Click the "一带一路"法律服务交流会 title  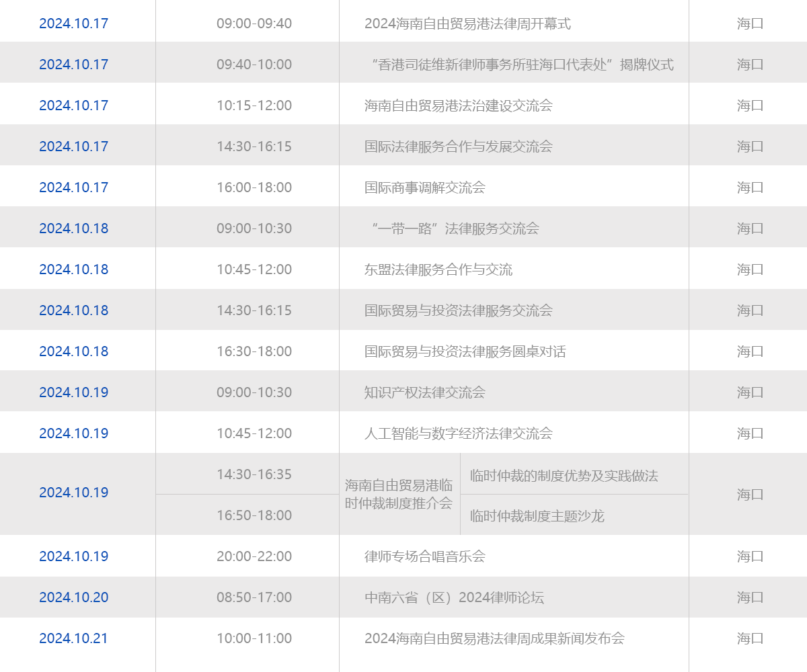(x=455, y=228)
